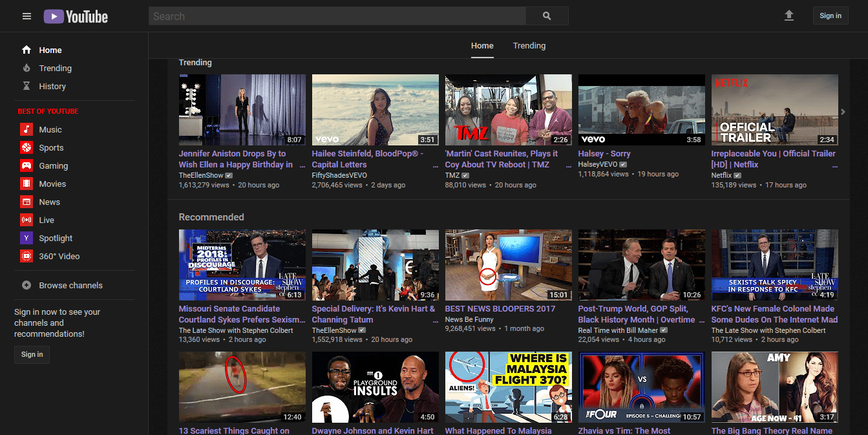Viewport: 868px width, 435px height.
Task: Open the News Be Funny channel link
Action: (x=469, y=319)
